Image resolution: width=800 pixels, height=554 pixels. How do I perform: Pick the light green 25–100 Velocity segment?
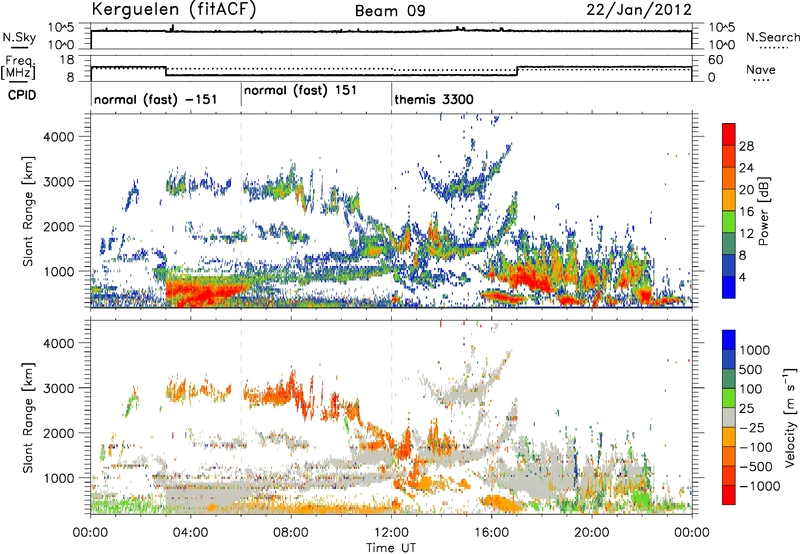[729, 398]
